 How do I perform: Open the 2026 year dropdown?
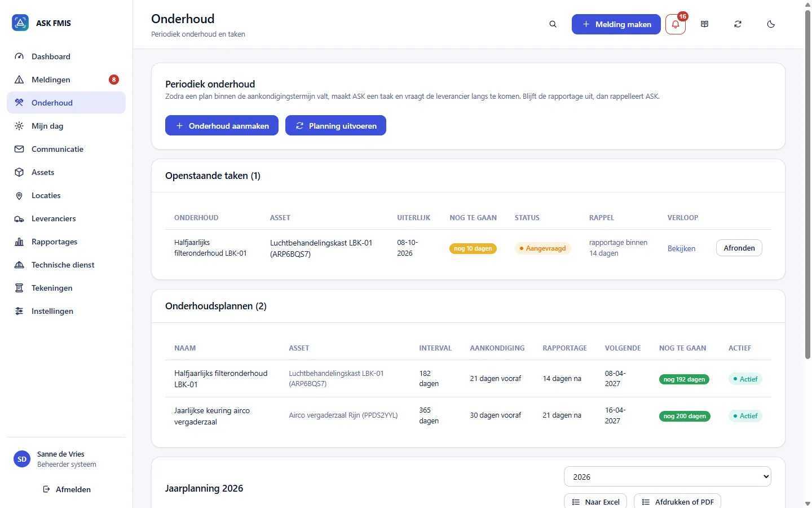[668, 476]
